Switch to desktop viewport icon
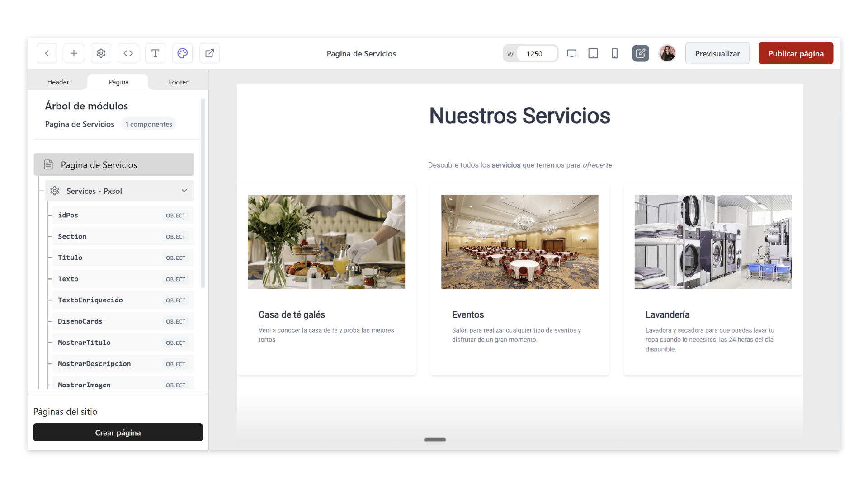Screen dimensions: 868x488 pyautogui.click(x=571, y=53)
